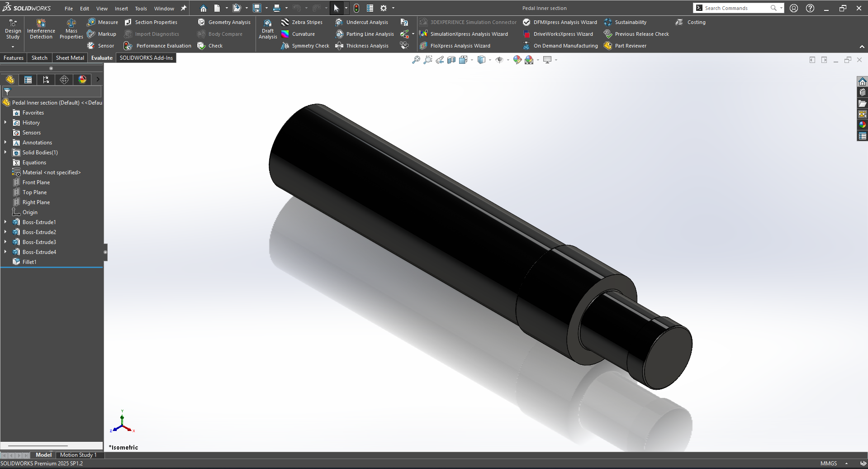Open the Tools menu

click(141, 9)
